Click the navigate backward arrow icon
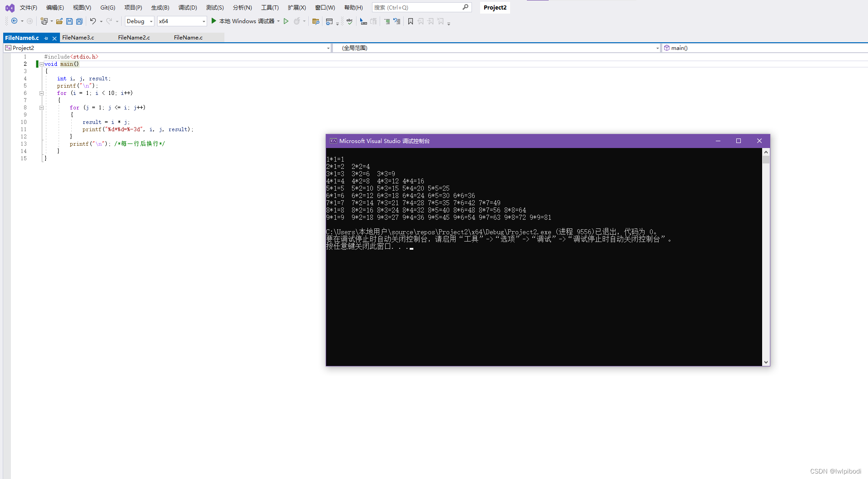Screen dimensions: 868x479 tap(15, 21)
